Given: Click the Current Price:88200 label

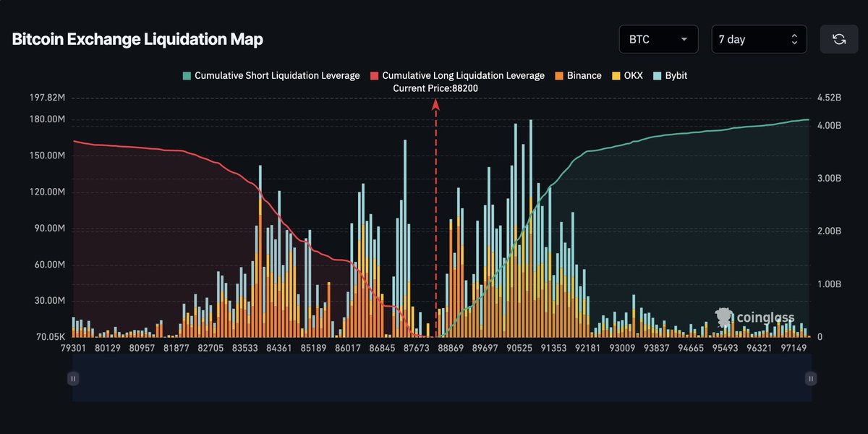Looking at the screenshot, I should pyautogui.click(x=435, y=88).
